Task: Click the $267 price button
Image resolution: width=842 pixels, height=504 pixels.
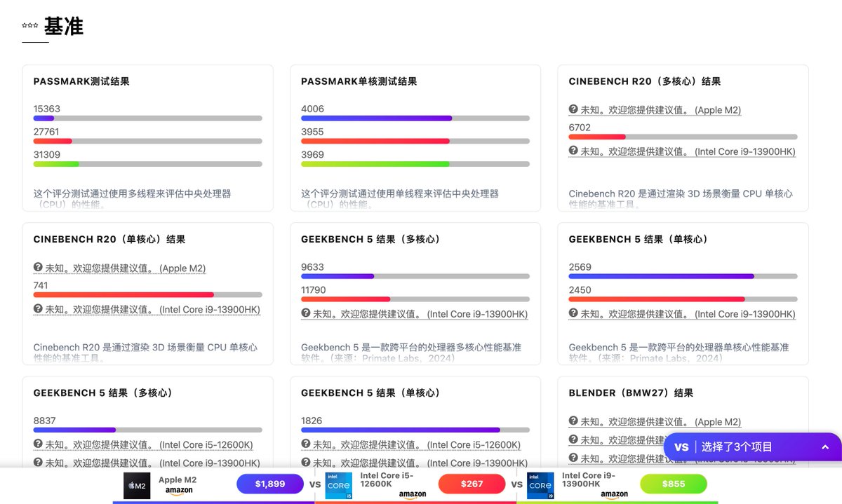Action: pos(472,484)
